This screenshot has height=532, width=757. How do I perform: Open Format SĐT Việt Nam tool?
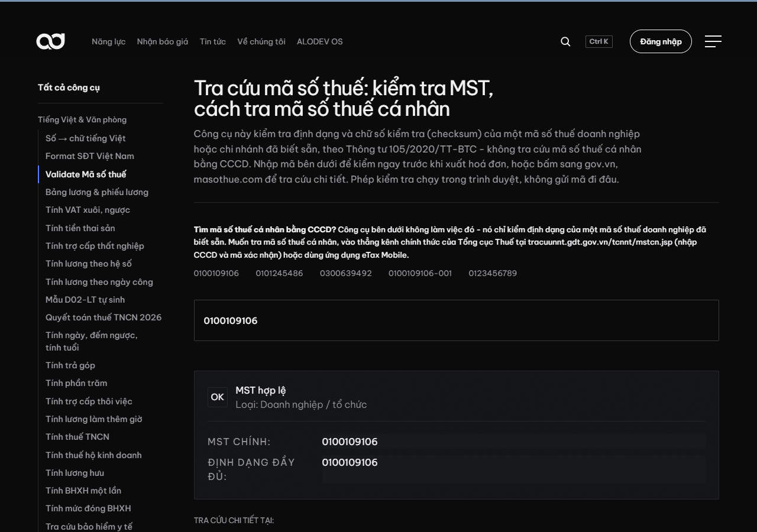click(x=90, y=156)
